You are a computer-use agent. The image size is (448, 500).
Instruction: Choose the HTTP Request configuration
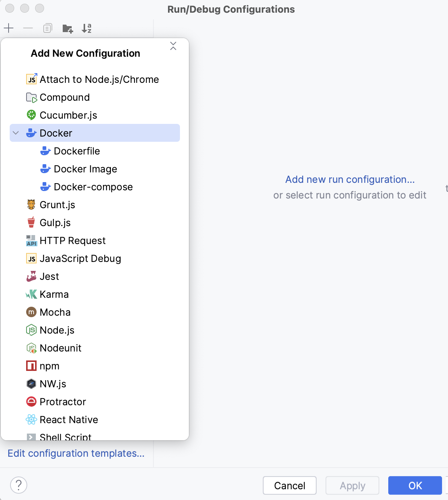(73, 240)
